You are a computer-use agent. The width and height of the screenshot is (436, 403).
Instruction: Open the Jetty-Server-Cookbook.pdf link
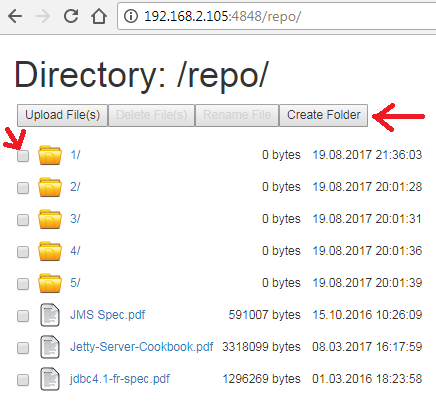(142, 347)
